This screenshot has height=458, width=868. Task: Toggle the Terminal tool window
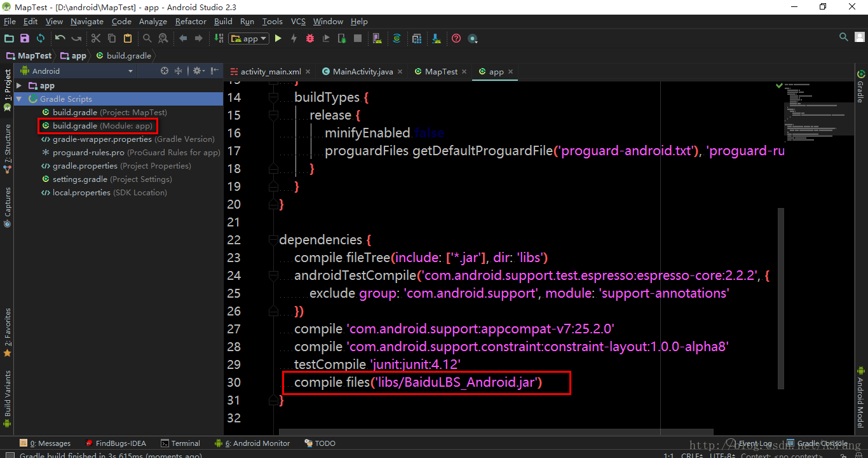180,443
